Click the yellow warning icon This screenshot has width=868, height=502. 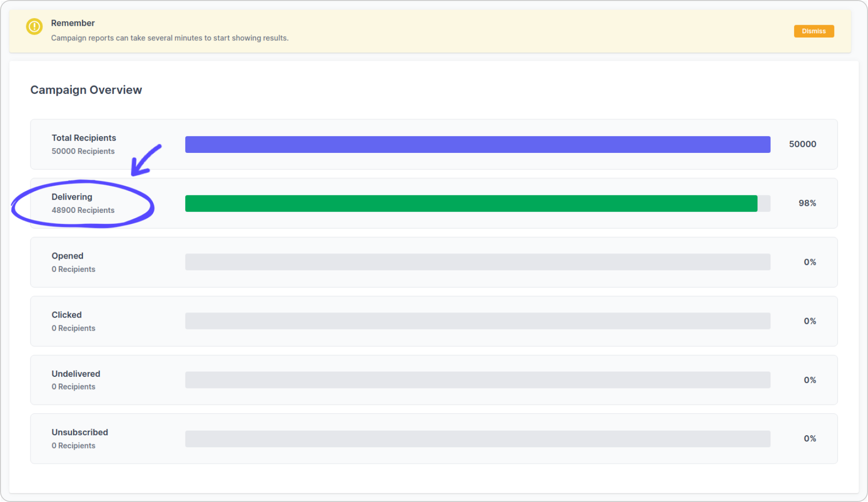point(34,27)
